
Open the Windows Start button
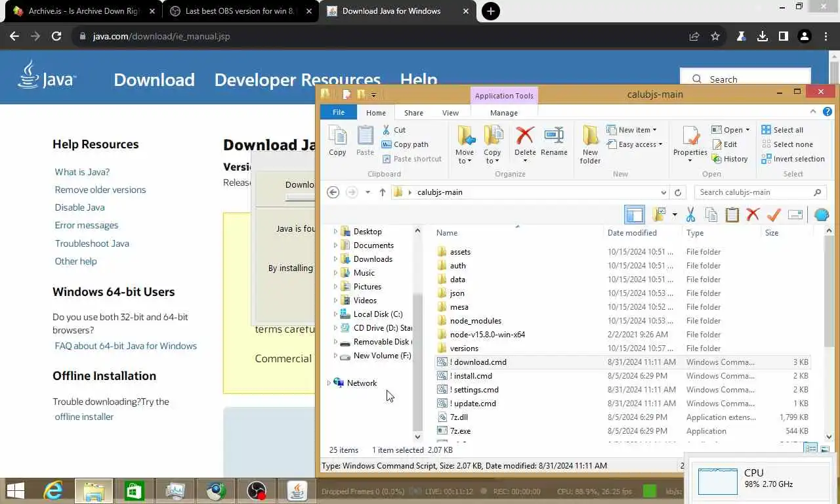(x=16, y=491)
